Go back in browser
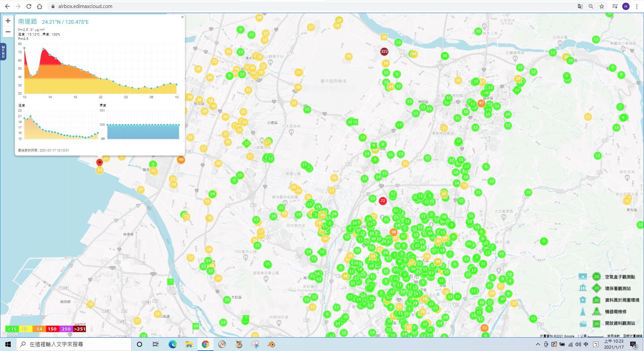Image resolution: width=644 pixels, height=351 pixels. click(x=7, y=6)
